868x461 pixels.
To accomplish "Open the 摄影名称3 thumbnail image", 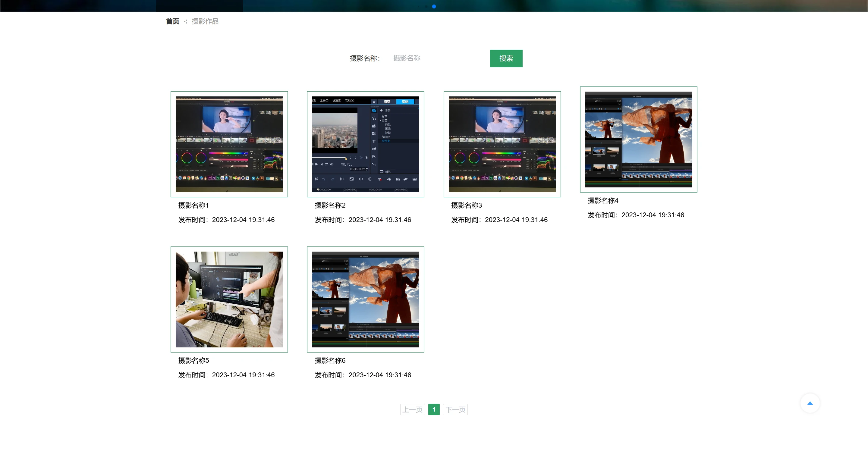I will 502,144.
